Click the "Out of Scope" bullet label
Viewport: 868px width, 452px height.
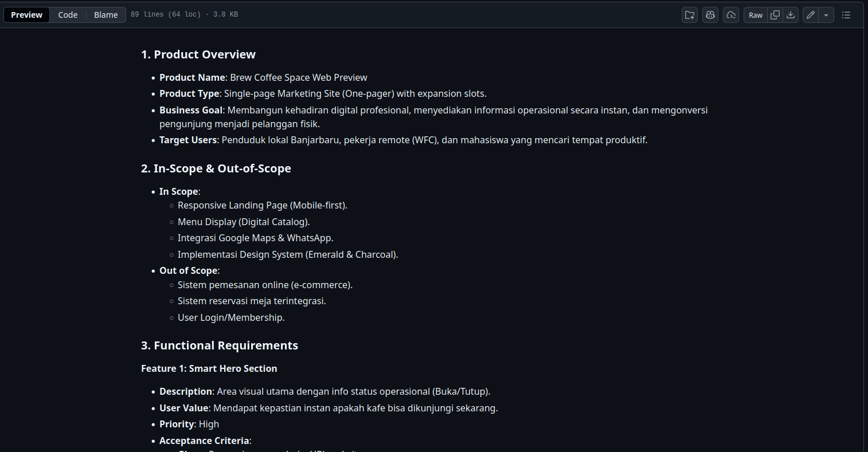point(189,270)
